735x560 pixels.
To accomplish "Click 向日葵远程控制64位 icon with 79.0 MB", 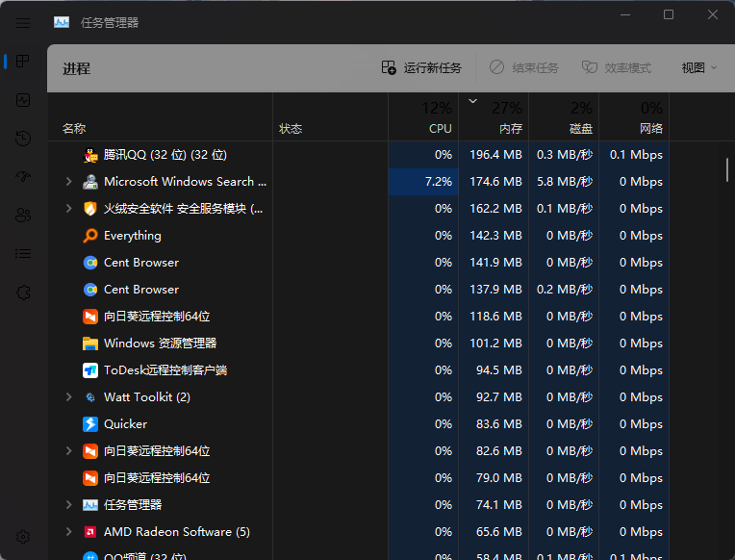I will [90, 478].
